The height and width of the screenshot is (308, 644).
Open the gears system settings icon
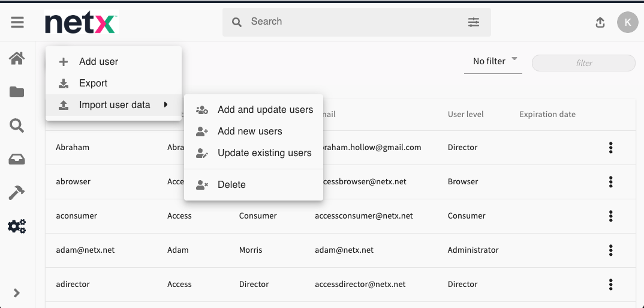click(17, 226)
